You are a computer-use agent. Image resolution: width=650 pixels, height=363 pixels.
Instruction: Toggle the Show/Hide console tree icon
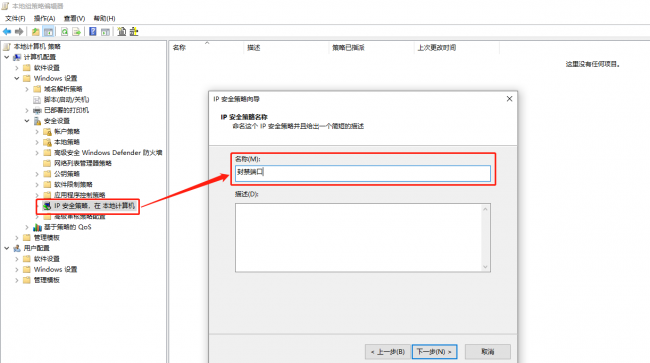pos(49,31)
